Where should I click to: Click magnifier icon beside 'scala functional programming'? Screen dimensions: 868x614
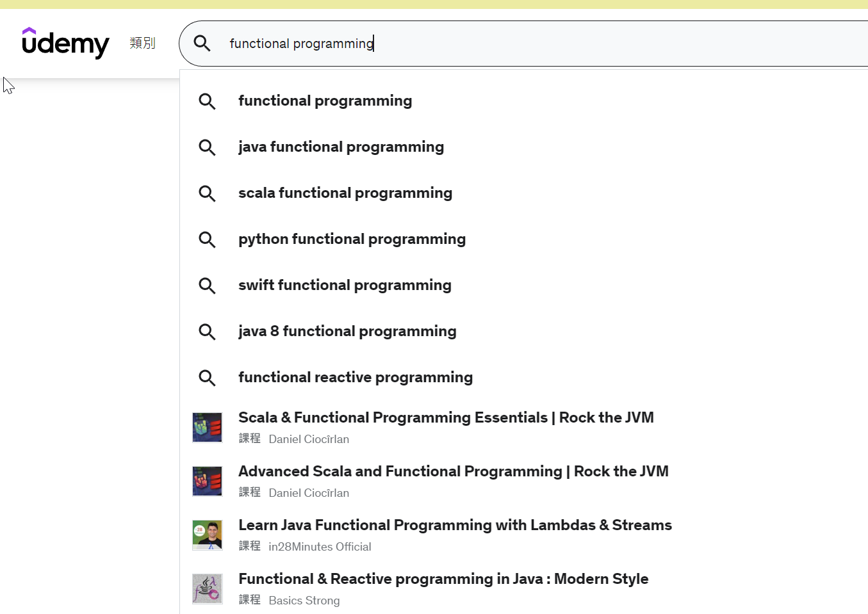pos(207,193)
